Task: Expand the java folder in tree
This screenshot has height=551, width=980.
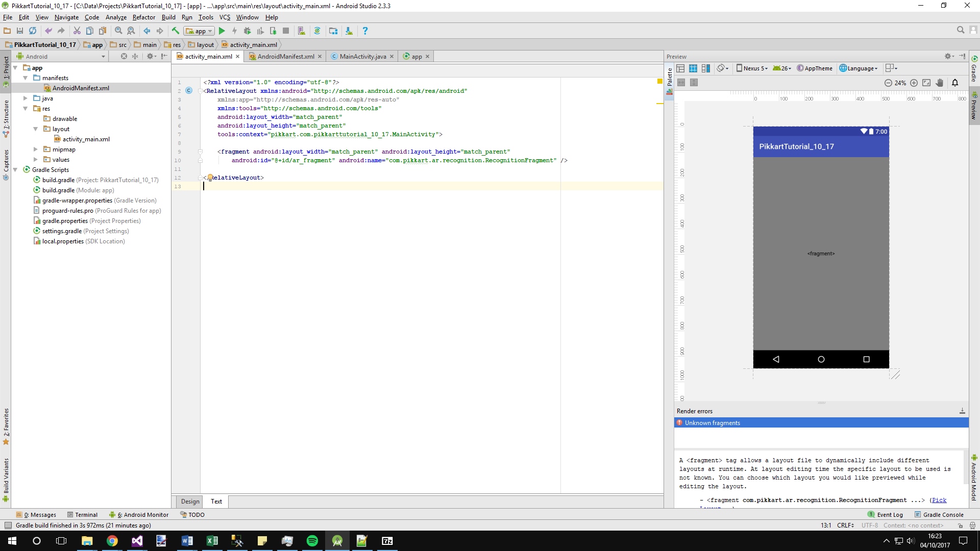Action: coord(25,98)
